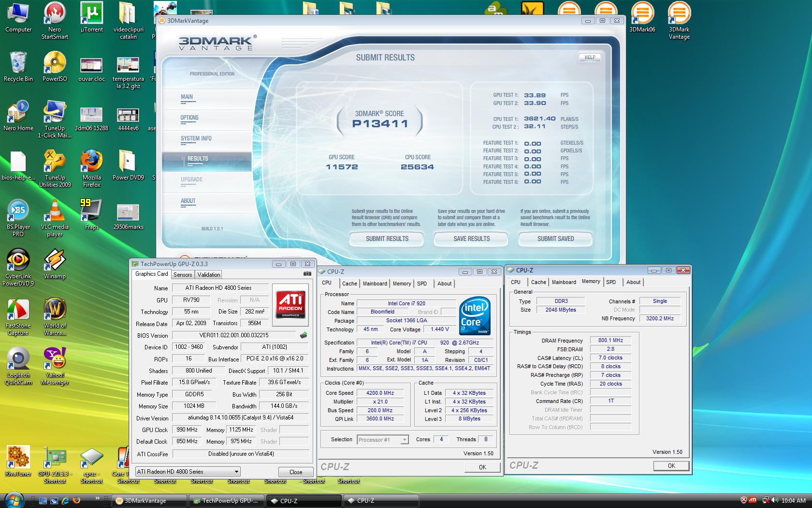Open SYSTEM INFO in 3DMark Vantage
The width and height of the screenshot is (812, 508).
pyautogui.click(x=196, y=138)
